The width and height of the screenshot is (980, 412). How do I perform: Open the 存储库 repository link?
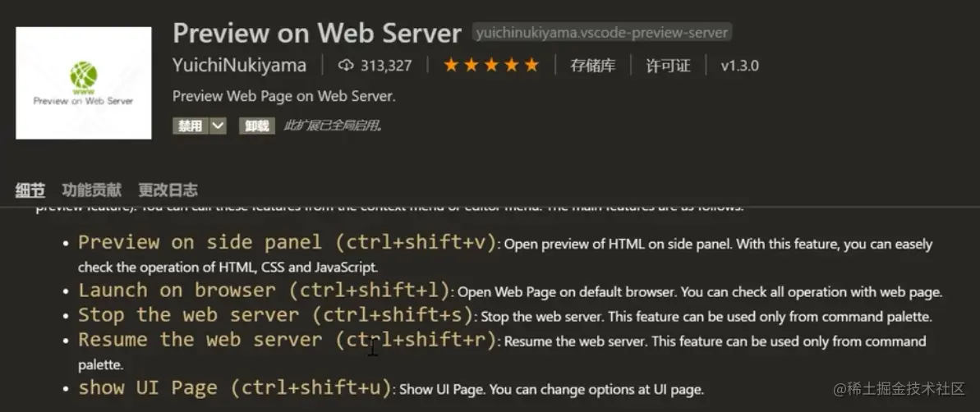tap(592, 66)
